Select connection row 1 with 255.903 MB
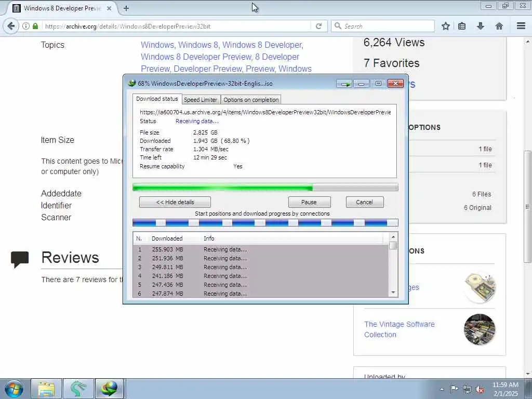The width and height of the screenshot is (532, 399). 261,249
